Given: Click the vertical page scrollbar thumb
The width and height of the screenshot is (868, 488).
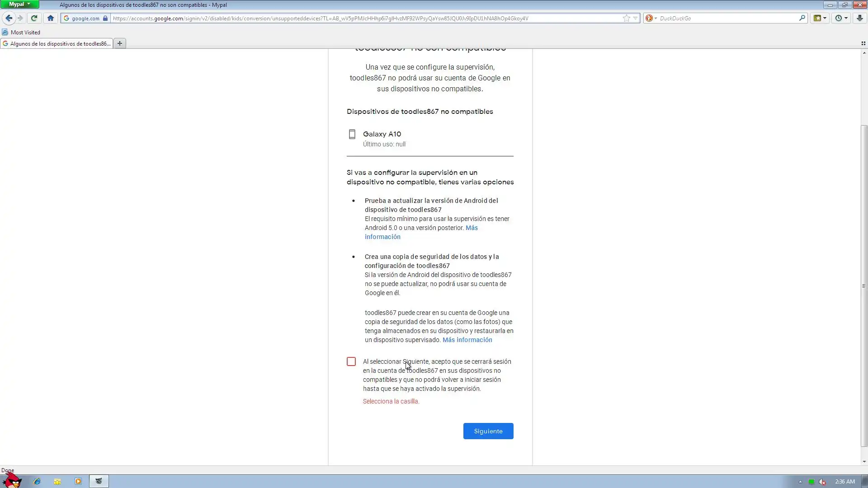Looking at the screenshot, I should click(864, 286).
